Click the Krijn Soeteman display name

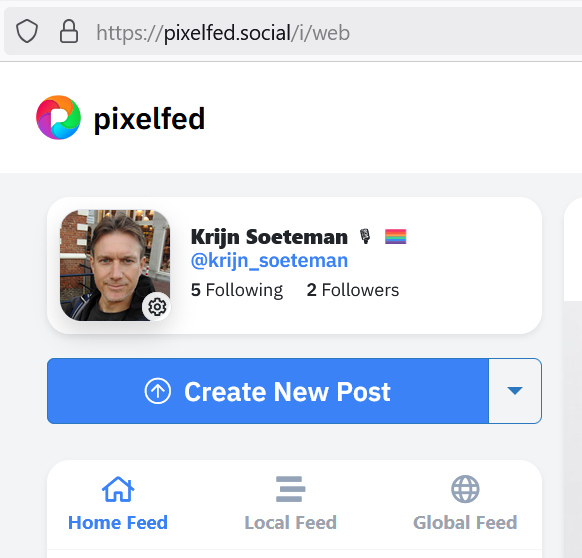click(x=269, y=237)
